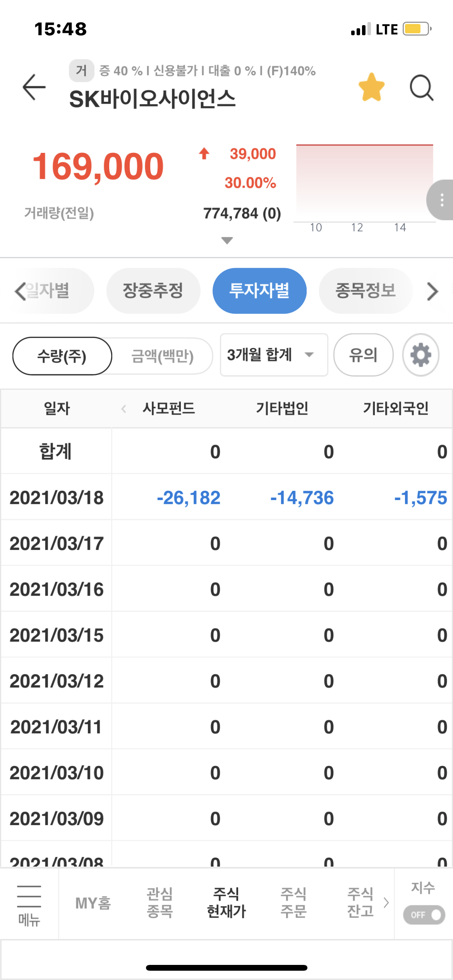
Task: Toggle the favorite star icon
Action: pyautogui.click(x=372, y=87)
